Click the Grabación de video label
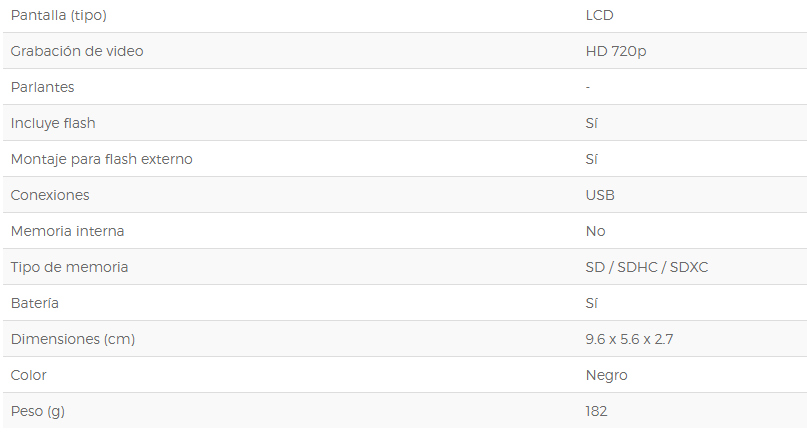Viewport: 807px width, 440px height. click(77, 51)
